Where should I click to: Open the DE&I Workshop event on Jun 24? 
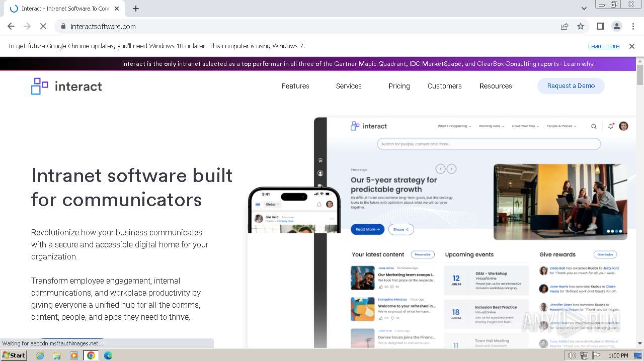(x=487, y=281)
